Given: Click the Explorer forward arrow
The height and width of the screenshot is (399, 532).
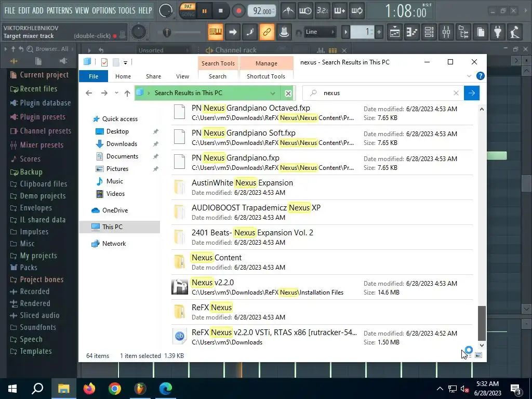Looking at the screenshot, I should (x=104, y=93).
